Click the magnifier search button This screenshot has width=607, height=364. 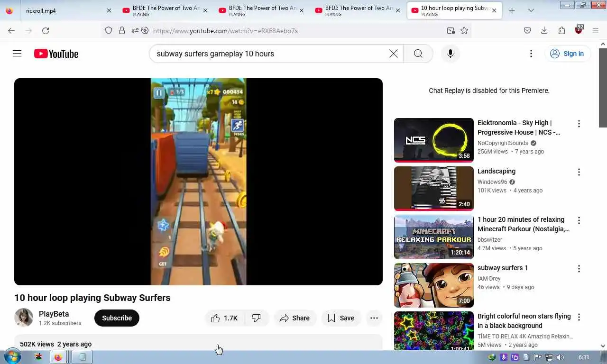(x=418, y=54)
